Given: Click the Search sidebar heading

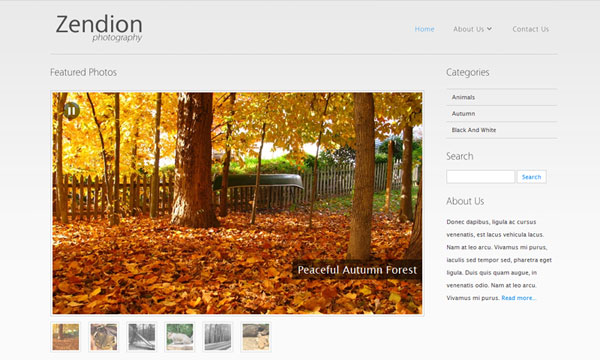Looking at the screenshot, I should click(x=460, y=156).
